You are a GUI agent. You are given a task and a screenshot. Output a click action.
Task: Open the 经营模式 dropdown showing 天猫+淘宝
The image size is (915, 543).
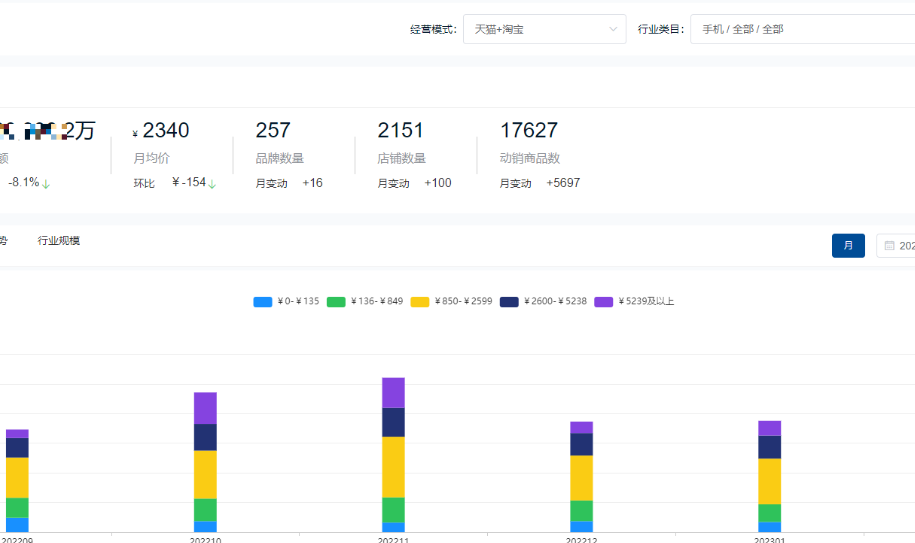point(544,29)
